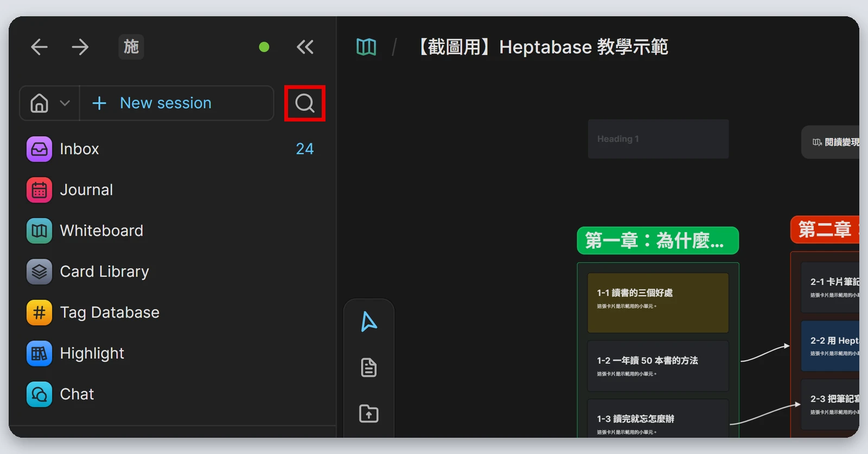This screenshot has height=454, width=868.
Task: Go back with the left arrow
Action: click(39, 47)
